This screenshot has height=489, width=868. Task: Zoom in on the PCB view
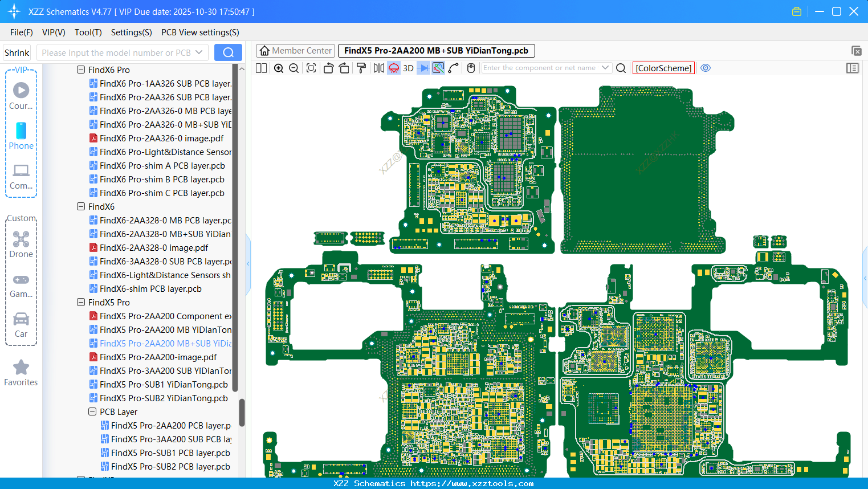(x=279, y=68)
